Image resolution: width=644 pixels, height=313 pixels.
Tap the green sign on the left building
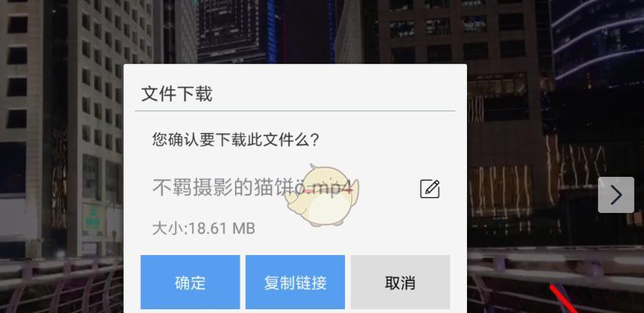pyautogui.click(x=94, y=219)
